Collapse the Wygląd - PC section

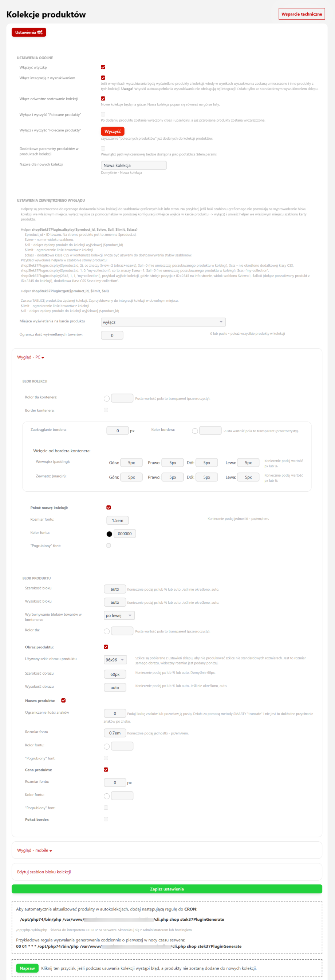pyautogui.click(x=31, y=357)
